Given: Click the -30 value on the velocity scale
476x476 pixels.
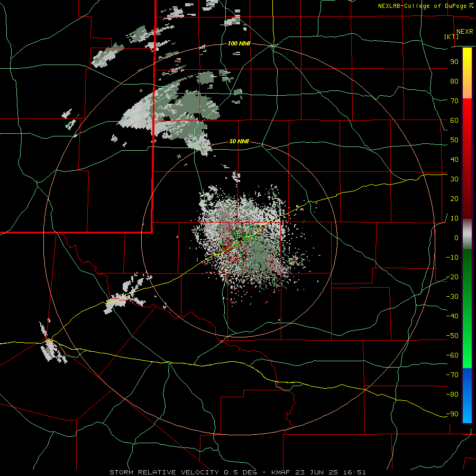Looking at the screenshot, I should click(452, 297).
